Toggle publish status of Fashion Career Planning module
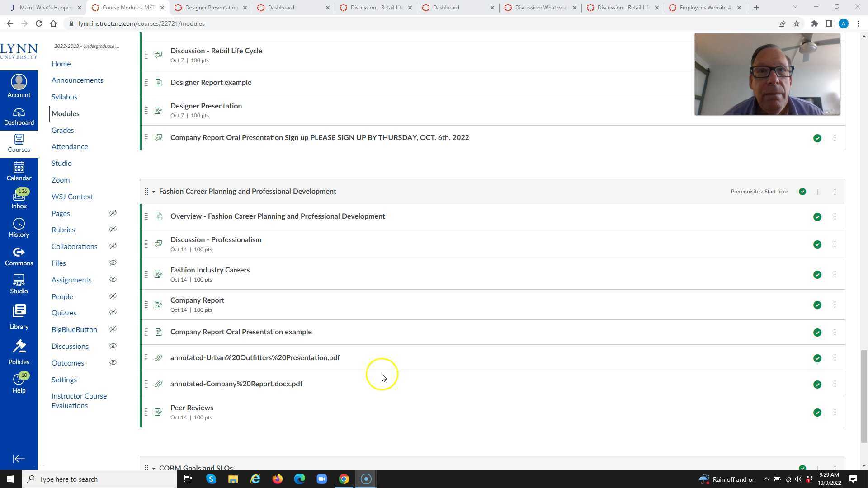868x488 pixels. click(802, 192)
